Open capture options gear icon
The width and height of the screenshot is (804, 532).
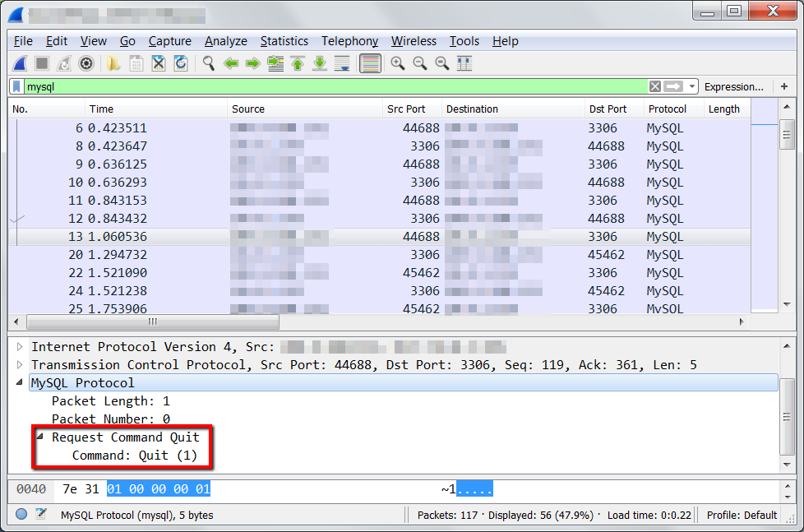(x=86, y=63)
